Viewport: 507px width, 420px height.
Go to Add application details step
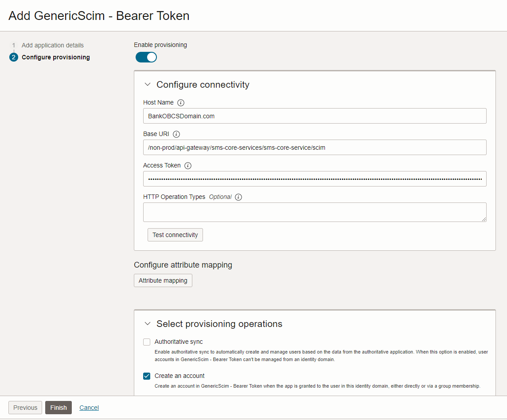52,45
